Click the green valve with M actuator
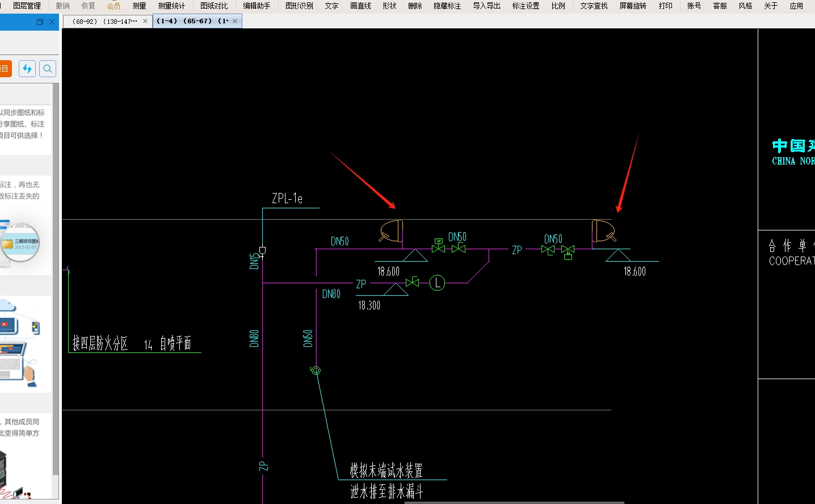Viewport: 815px width, 504px height. click(x=438, y=246)
